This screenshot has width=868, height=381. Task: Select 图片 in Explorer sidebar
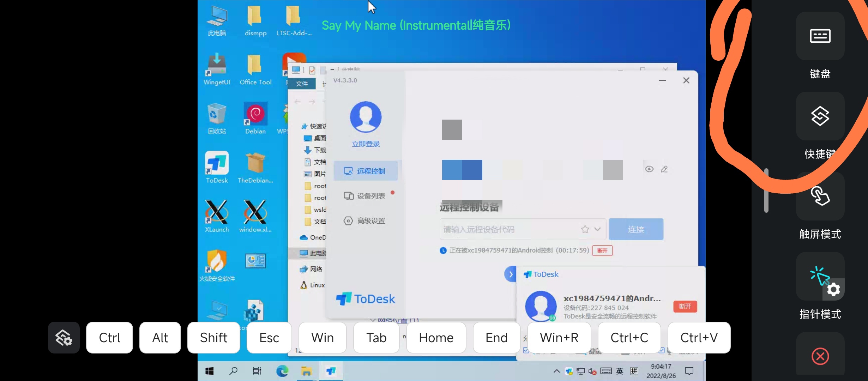(315, 174)
